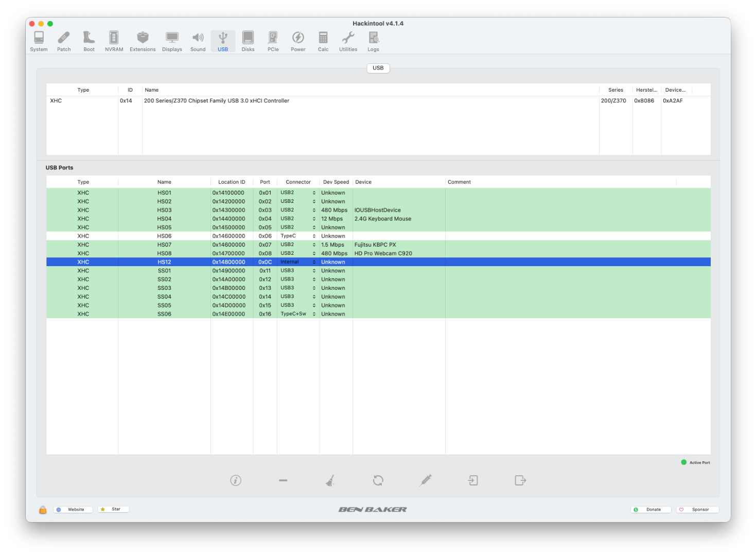Click the "IOUSBHostDevice" device cell

pyautogui.click(x=377, y=210)
